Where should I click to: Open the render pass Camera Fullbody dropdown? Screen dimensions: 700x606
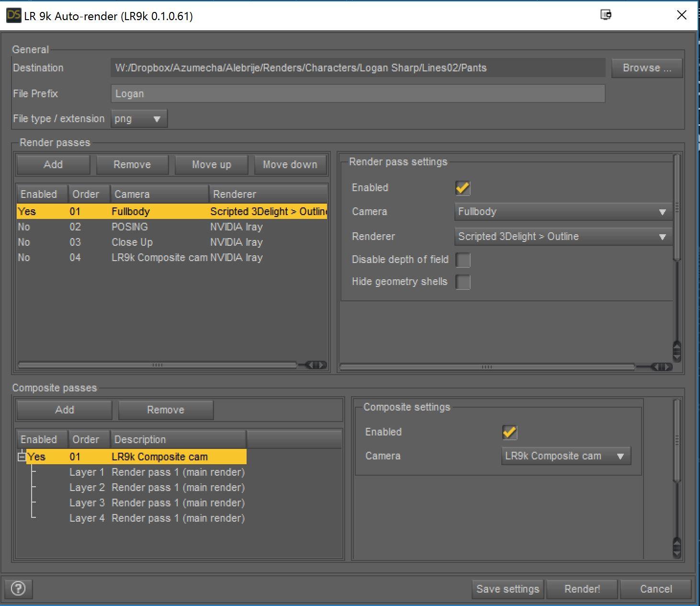click(563, 212)
